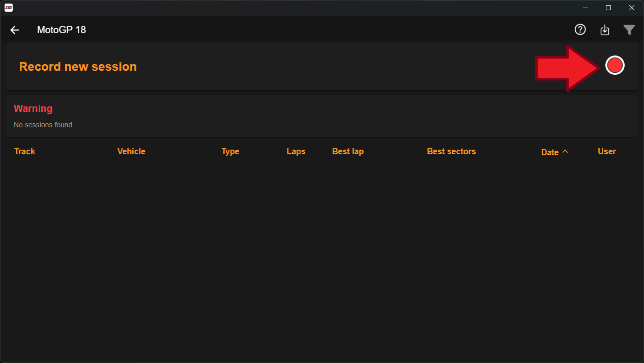This screenshot has height=363, width=644.
Task: Close the application window
Action: pyautogui.click(x=632, y=8)
